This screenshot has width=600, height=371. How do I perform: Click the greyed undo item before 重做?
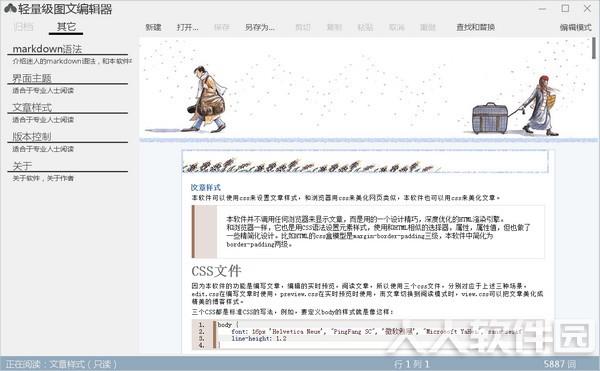[x=397, y=27]
